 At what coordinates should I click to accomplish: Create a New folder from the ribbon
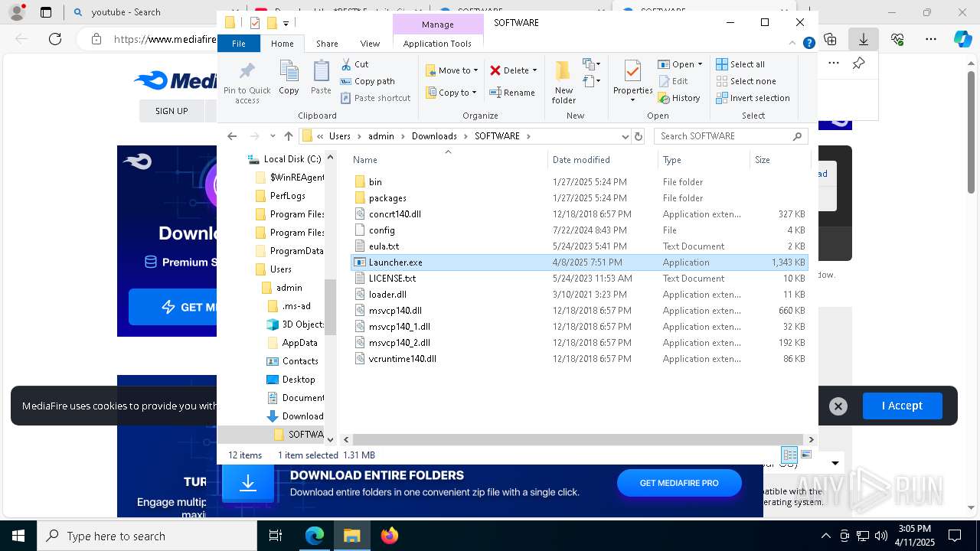pos(563,82)
